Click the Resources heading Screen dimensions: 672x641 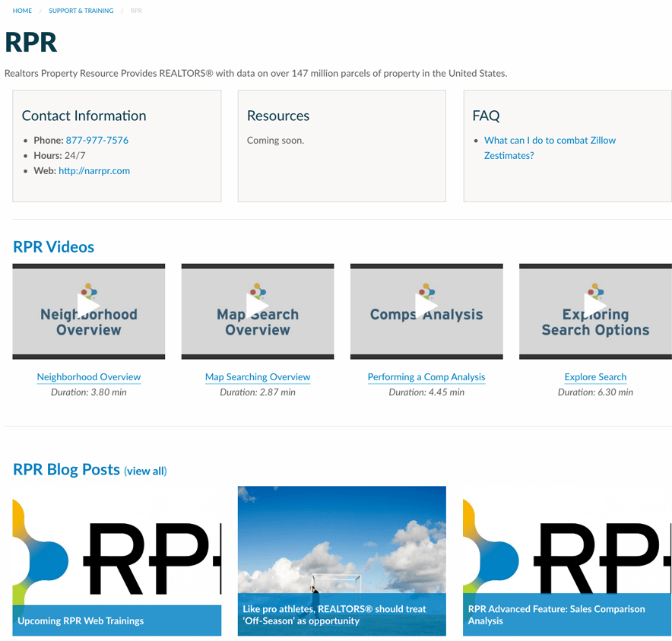click(x=278, y=116)
